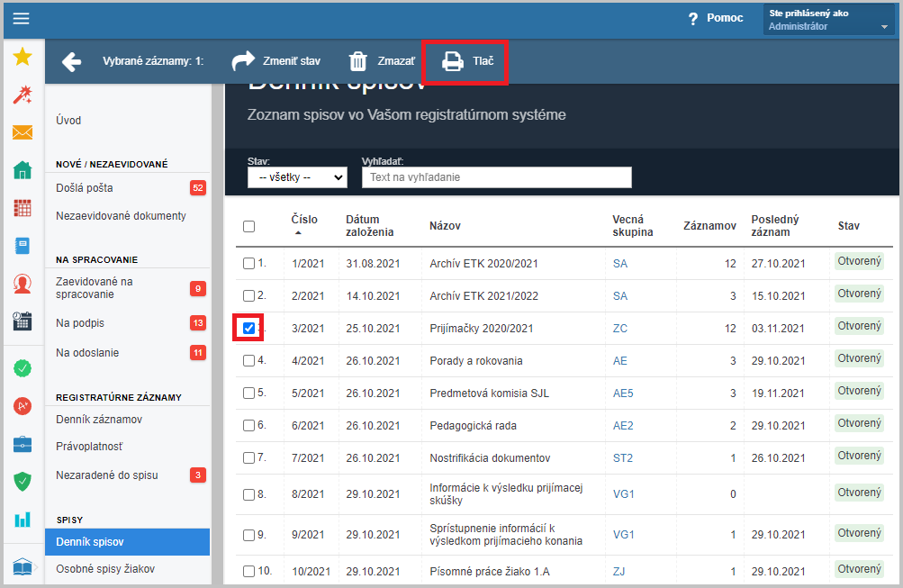
Task: Open the green checkmark circle icon
Action: [23, 368]
